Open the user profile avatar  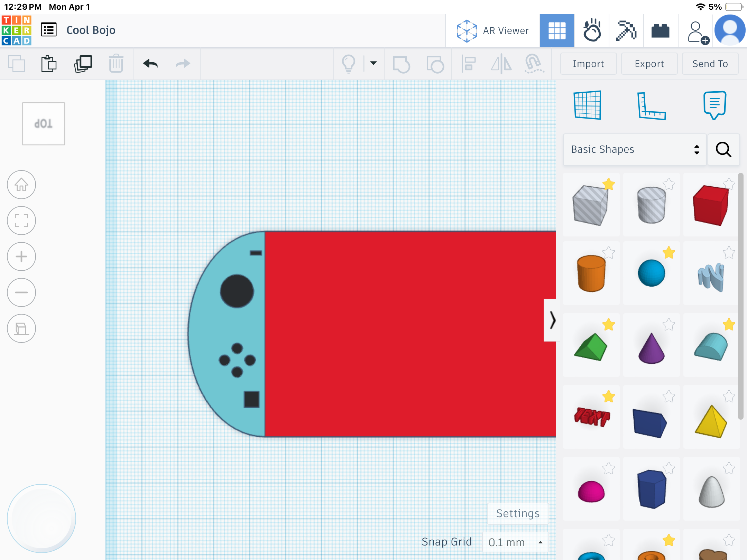730,30
